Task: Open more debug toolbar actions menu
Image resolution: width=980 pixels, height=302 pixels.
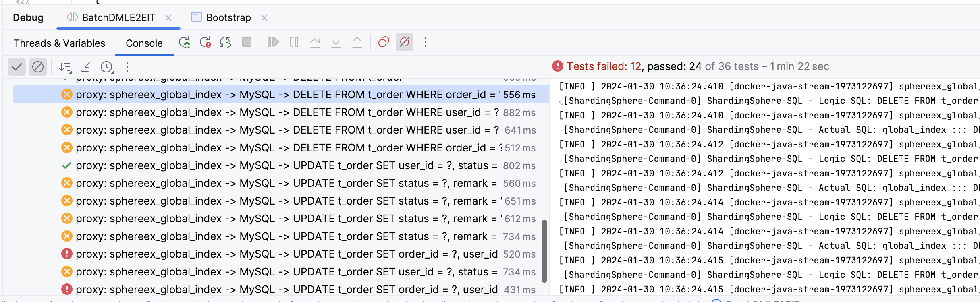Action: pyautogui.click(x=425, y=42)
